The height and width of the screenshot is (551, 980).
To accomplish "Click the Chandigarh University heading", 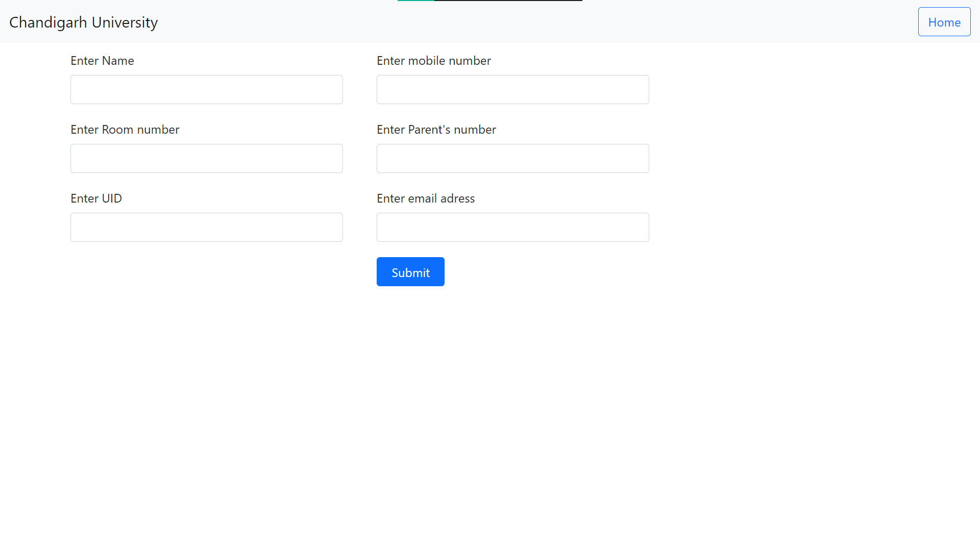I will point(83,22).
